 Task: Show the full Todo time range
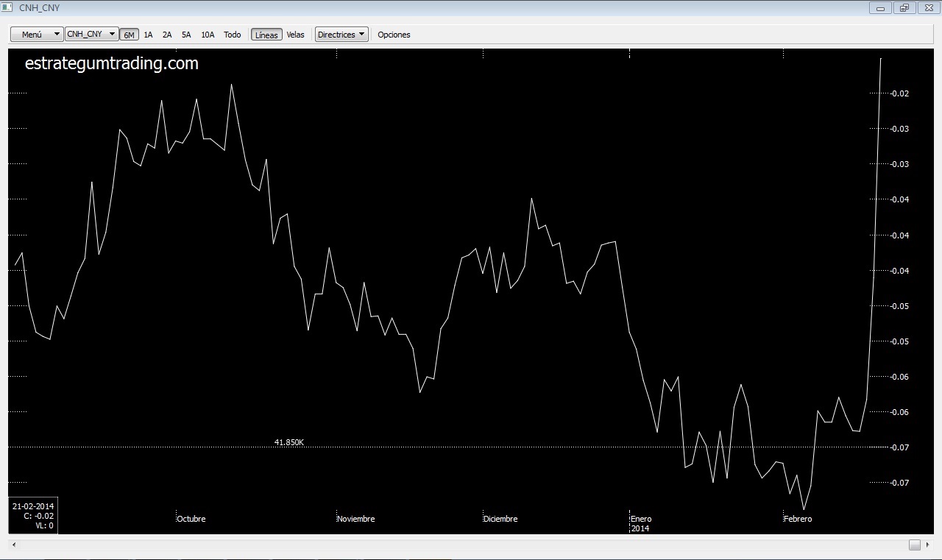(x=232, y=35)
